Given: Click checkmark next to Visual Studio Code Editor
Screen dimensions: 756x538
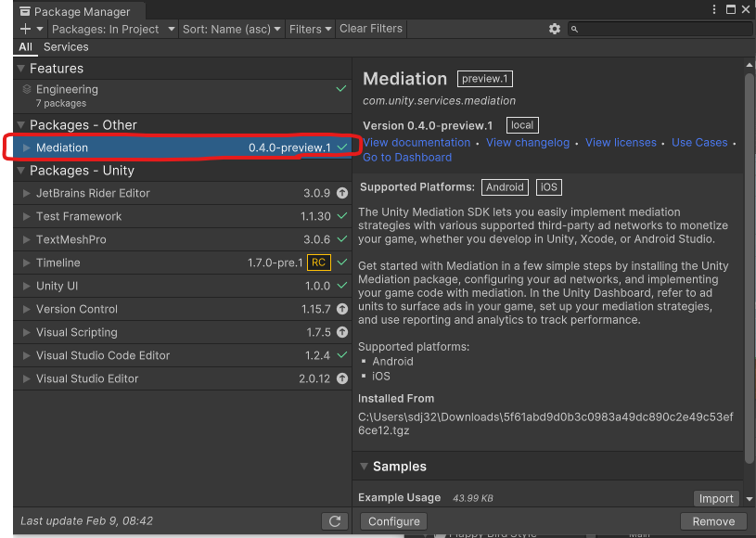Looking at the screenshot, I should [x=342, y=355].
